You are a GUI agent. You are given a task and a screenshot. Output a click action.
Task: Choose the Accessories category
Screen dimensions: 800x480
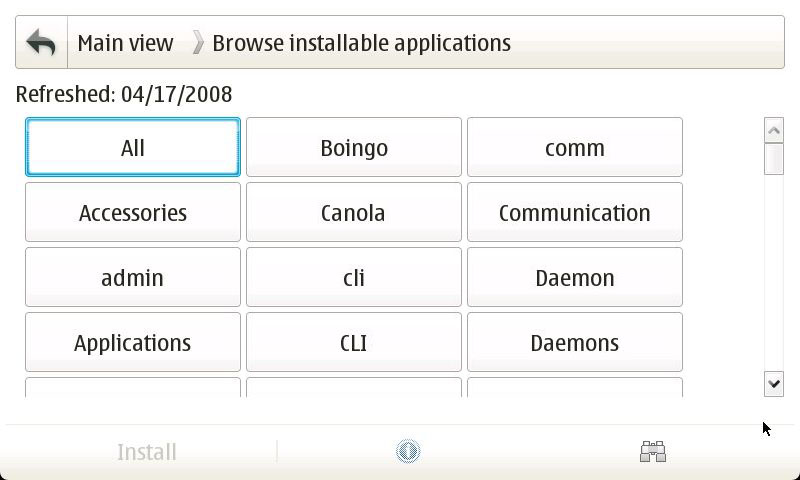(133, 213)
